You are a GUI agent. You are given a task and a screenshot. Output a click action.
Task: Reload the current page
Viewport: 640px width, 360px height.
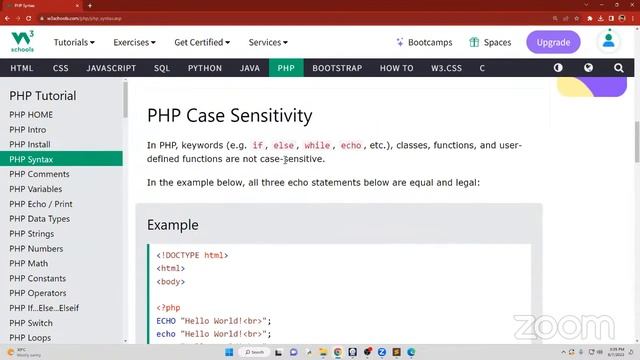pyautogui.click(x=29, y=18)
